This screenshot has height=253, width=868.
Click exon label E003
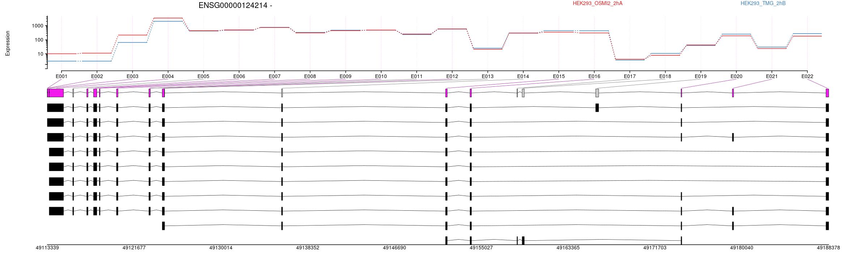click(132, 76)
